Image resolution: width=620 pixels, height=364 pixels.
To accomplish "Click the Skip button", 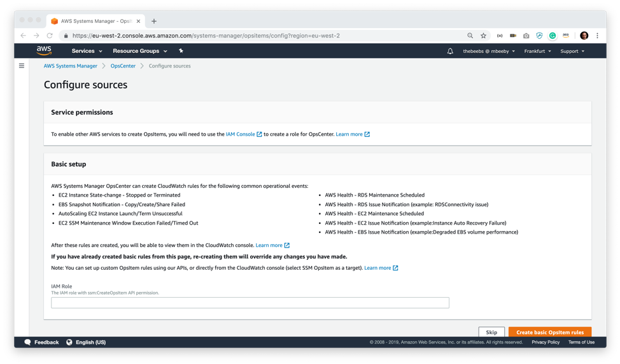I will (x=491, y=332).
